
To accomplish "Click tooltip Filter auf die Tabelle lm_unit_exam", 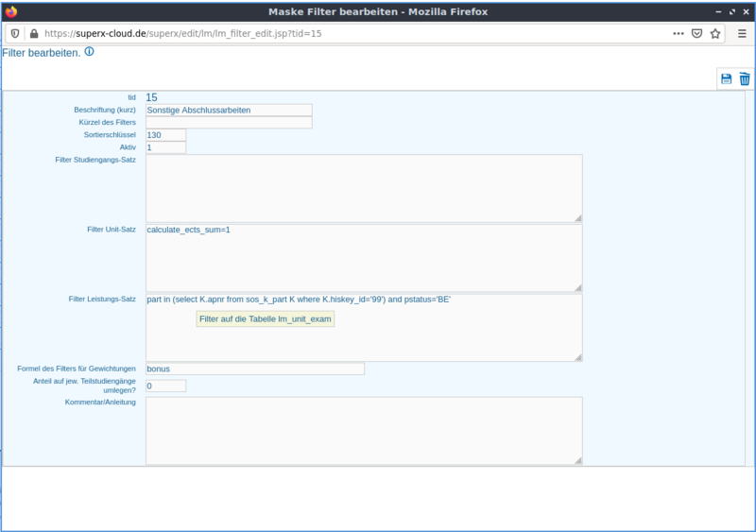I will [266, 318].
